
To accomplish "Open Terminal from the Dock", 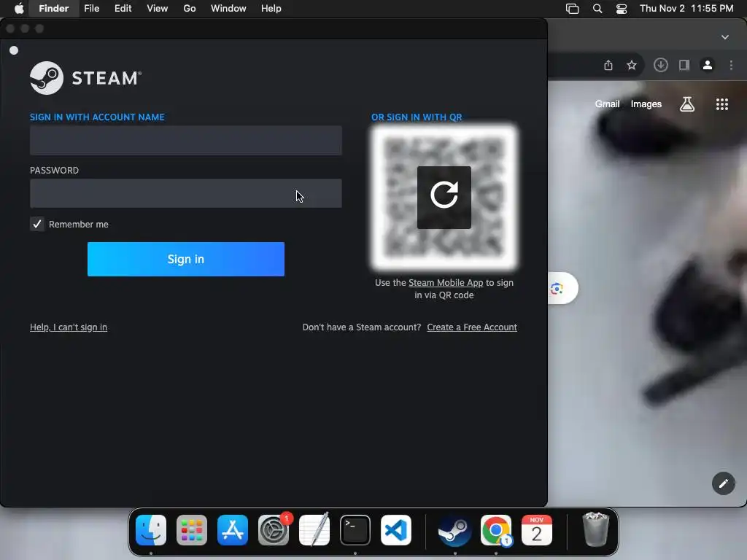I will [355, 530].
